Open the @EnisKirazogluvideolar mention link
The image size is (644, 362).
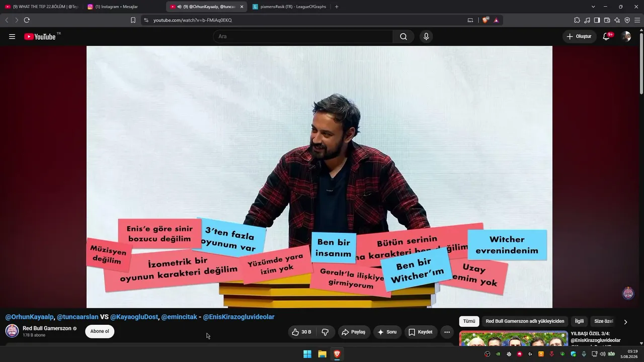click(x=238, y=317)
